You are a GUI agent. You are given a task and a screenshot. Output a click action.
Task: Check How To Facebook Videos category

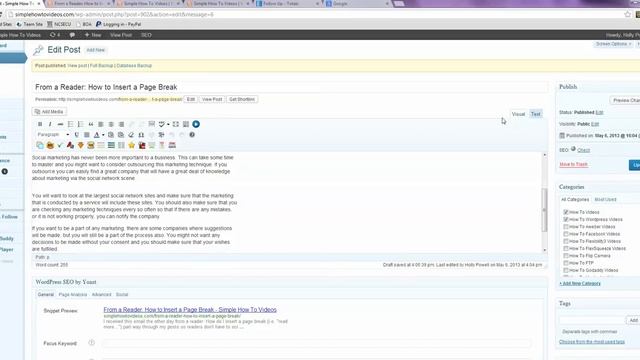(x=566, y=234)
